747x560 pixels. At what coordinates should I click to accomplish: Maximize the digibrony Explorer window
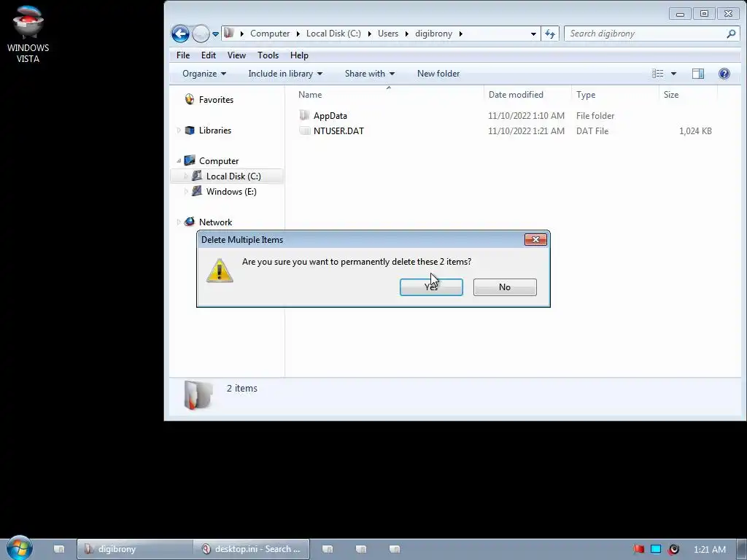(x=704, y=14)
